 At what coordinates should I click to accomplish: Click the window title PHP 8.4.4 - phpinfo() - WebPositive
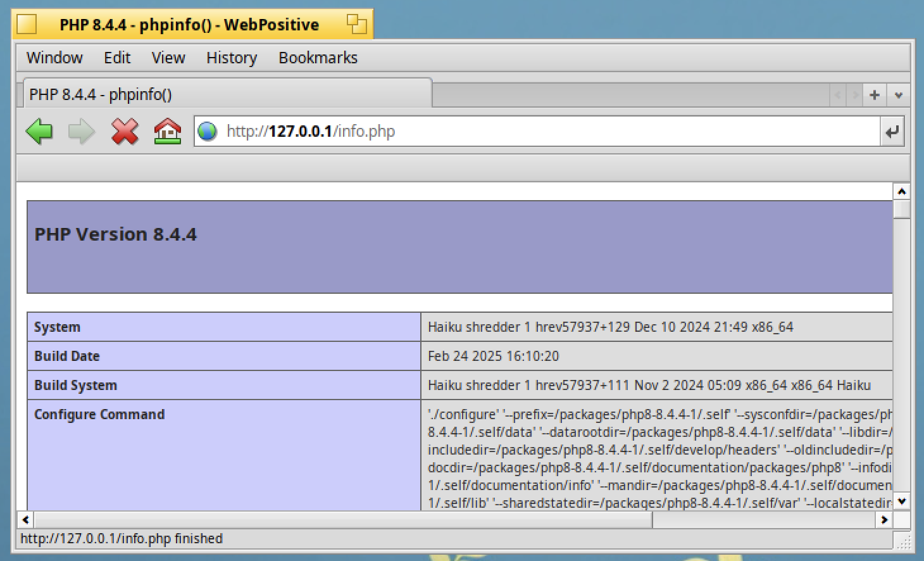coord(189,25)
